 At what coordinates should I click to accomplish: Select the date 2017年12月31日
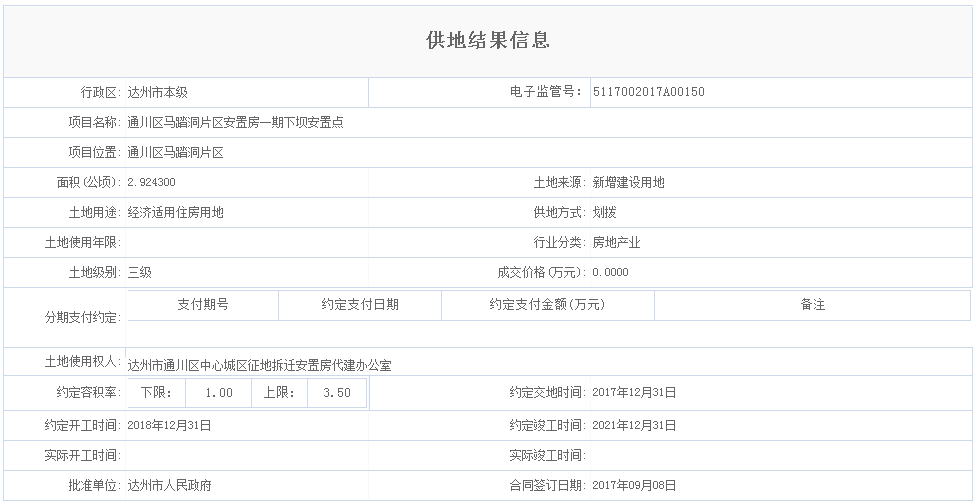pos(634,392)
